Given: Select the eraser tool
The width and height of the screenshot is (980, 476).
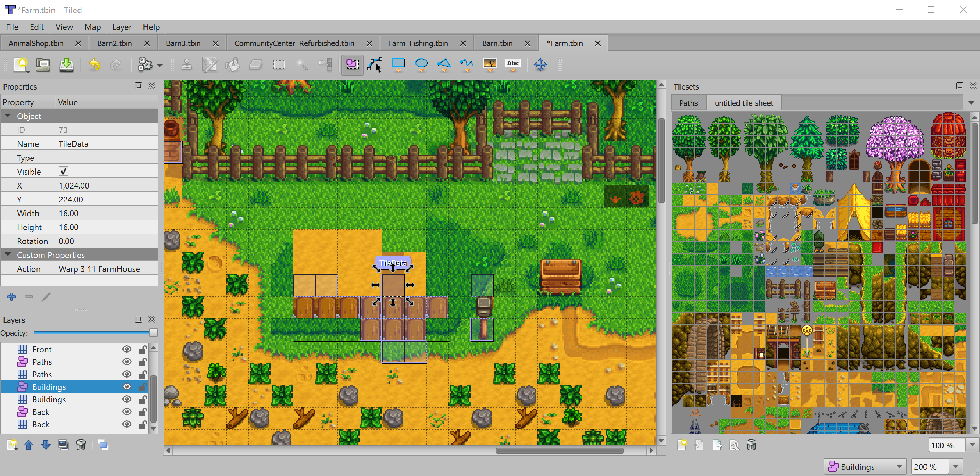Looking at the screenshot, I should tap(257, 64).
